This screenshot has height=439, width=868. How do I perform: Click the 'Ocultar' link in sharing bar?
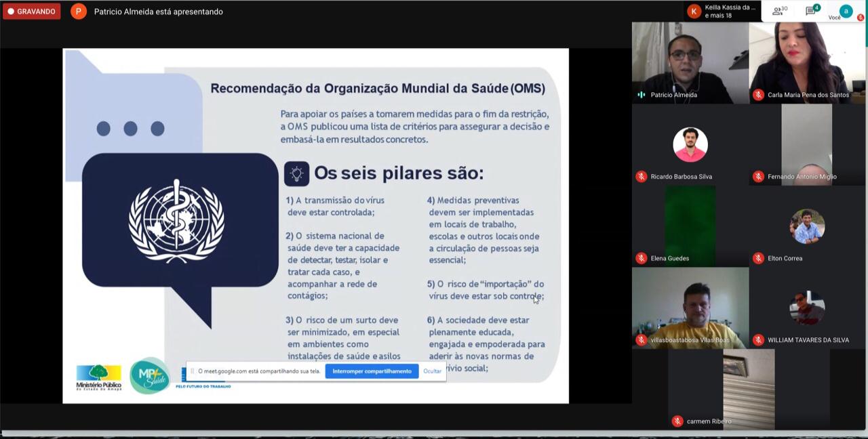point(432,371)
